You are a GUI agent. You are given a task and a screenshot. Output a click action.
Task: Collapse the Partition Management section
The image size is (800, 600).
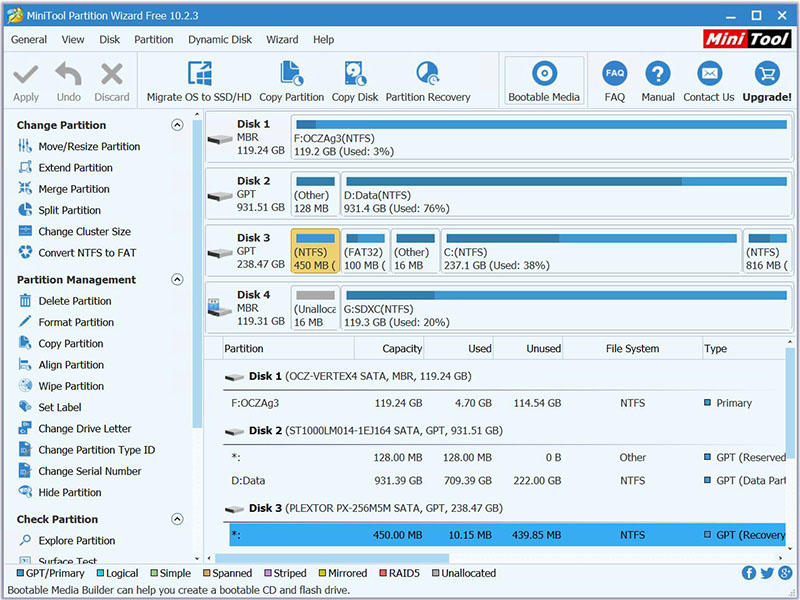[x=177, y=280]
